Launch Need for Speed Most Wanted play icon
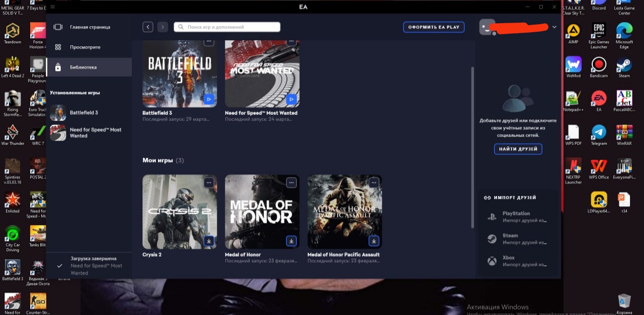 [x=291, y=99]
